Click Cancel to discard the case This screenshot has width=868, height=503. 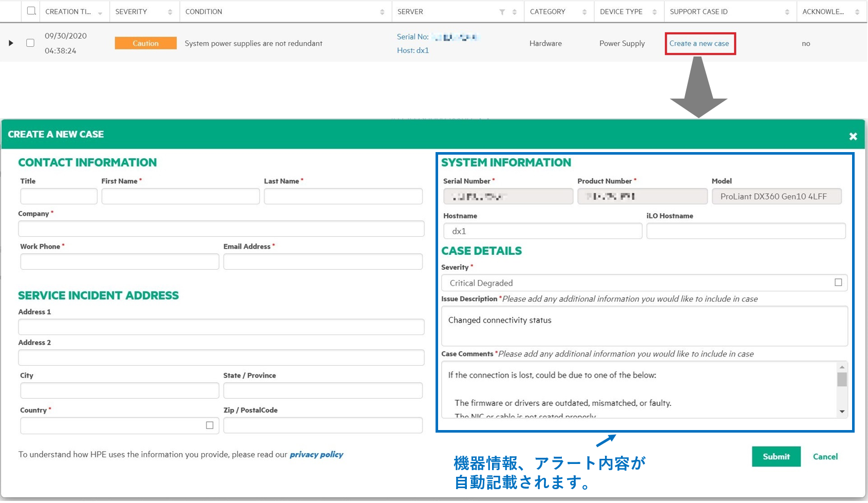825,456
